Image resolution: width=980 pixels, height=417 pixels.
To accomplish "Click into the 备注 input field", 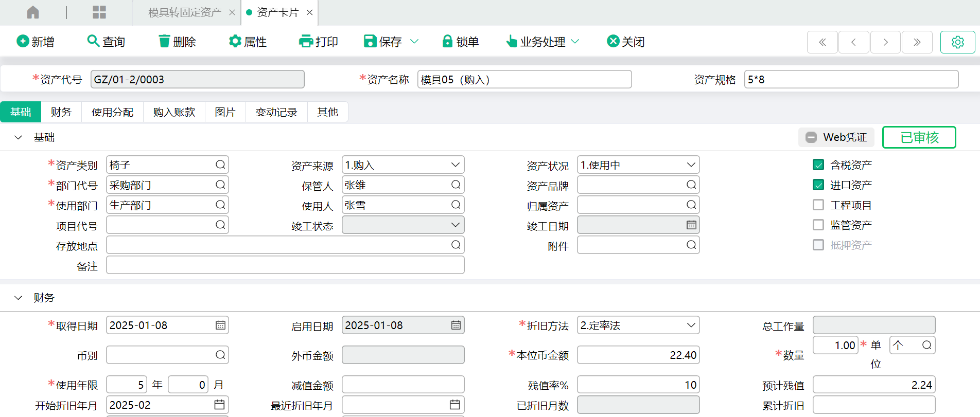I will click(x=285, y=265).
